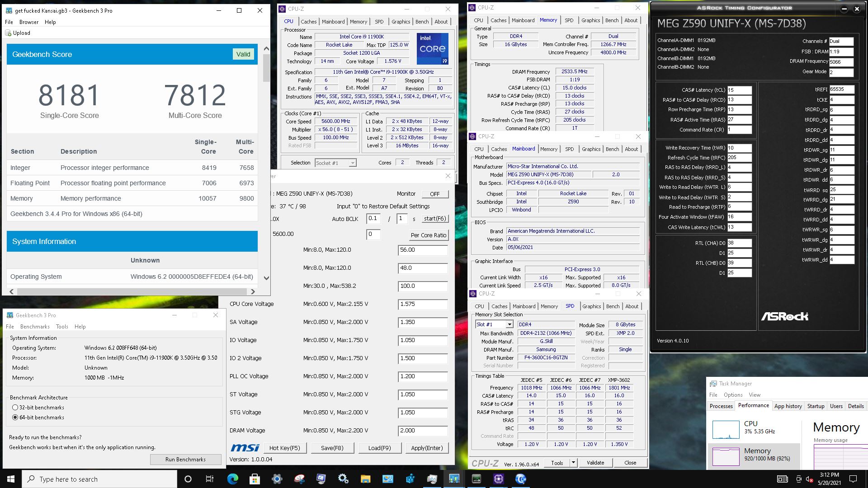Click Apply(Enter) in MSI tool
Image resolution: width=868 pixels, height=488 pixels.
(x=427, y=448)
